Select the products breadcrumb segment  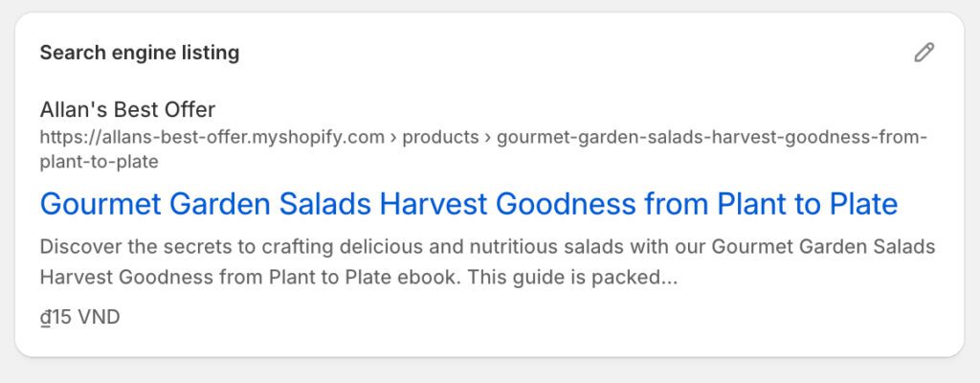click(440, 137)
